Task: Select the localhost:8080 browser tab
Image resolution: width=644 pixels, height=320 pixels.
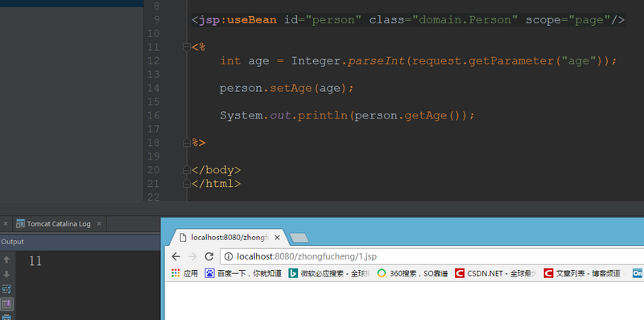Action: click(x=229, y=237)
